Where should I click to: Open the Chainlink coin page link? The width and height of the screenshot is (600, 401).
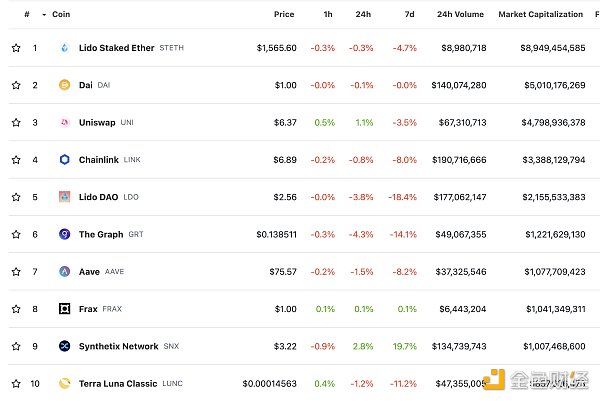[100, 160]
